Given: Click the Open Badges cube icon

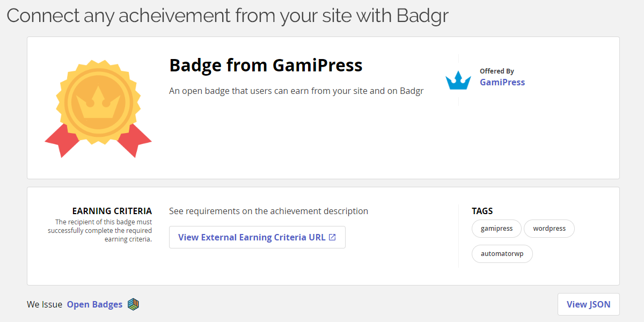Looking at the screenshot, I should tap(134, 305).
